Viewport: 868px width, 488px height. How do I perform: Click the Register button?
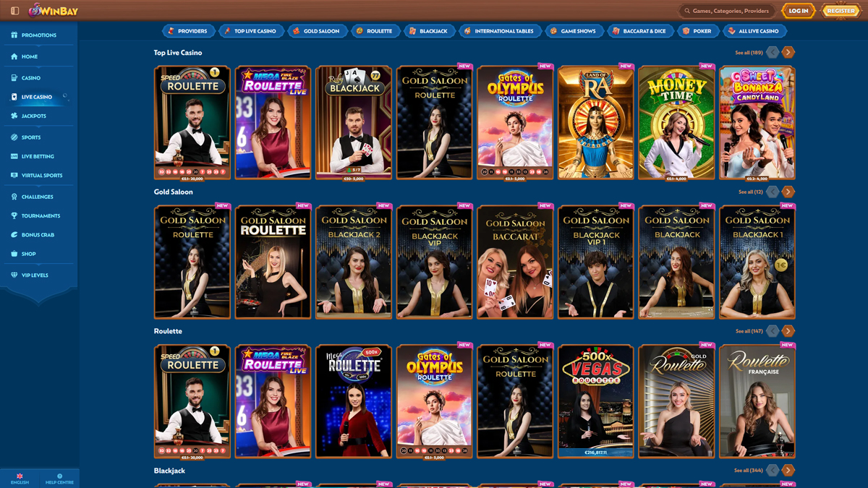pyautogui.click(x=840, y=11)
